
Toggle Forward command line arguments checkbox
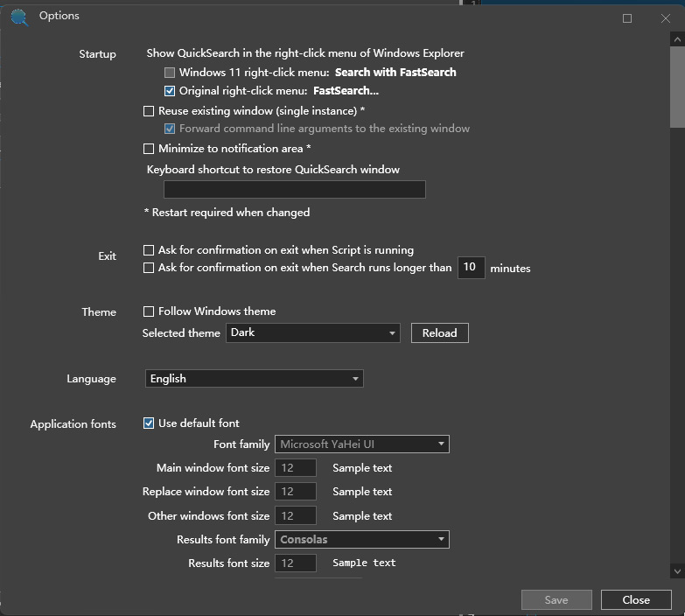point(170,129)
